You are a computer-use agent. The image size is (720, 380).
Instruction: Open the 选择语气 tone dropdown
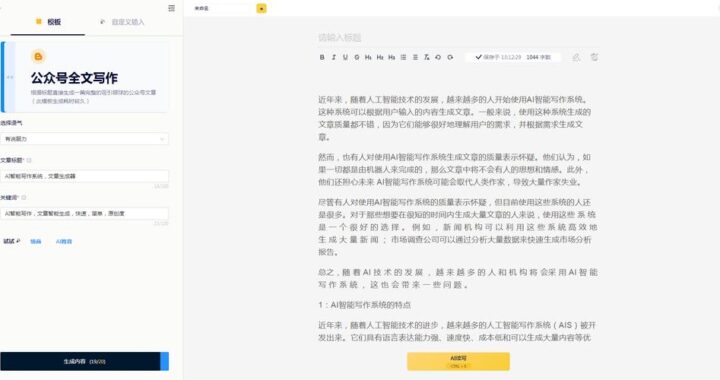click(x=84, y=139)
